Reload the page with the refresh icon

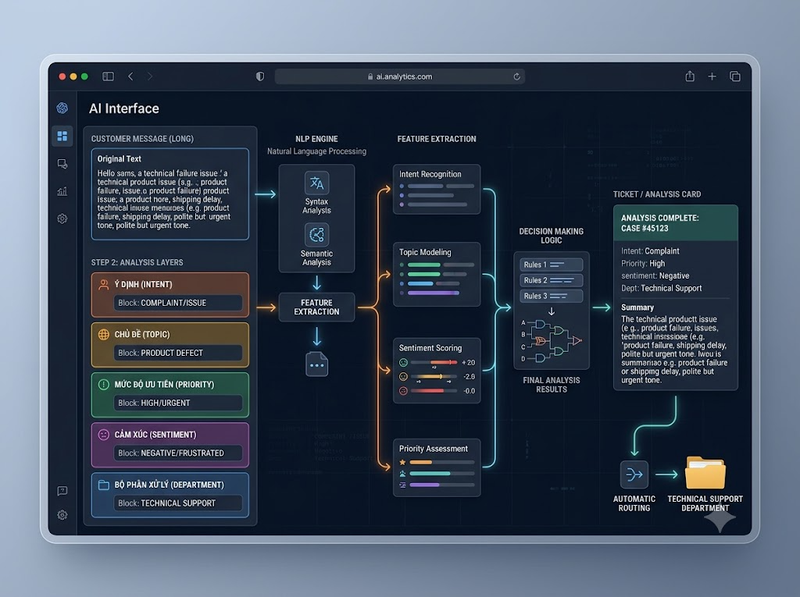[517, 77]
